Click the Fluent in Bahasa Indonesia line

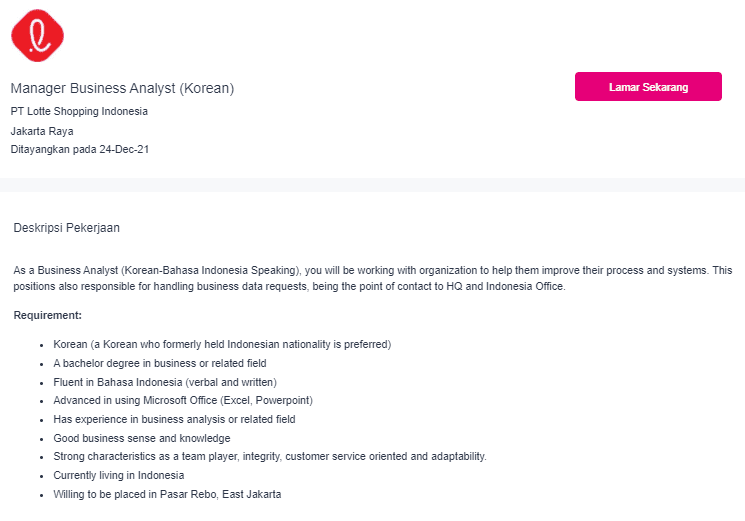click(165, 382)
